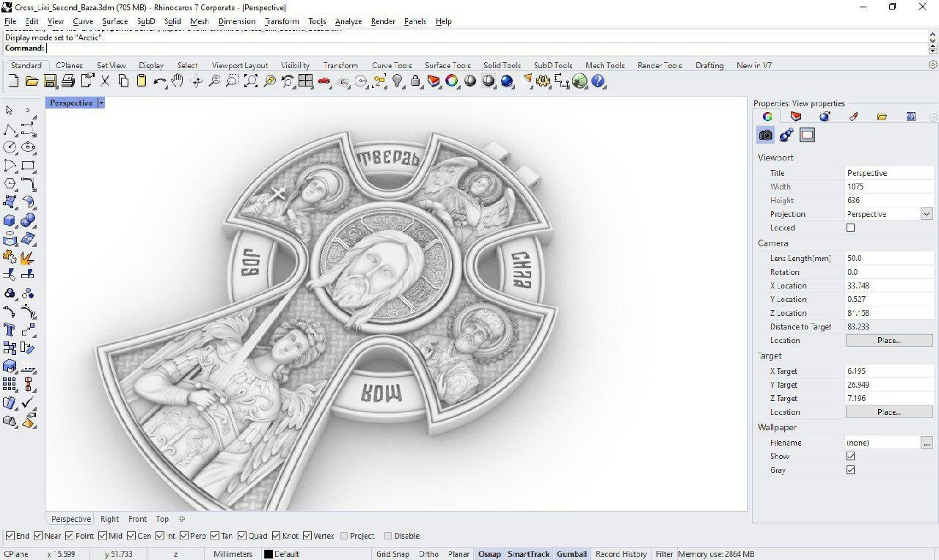Click the Lens Length value field
This screenshot has width=939, height=560.
[x=889, y=258]
